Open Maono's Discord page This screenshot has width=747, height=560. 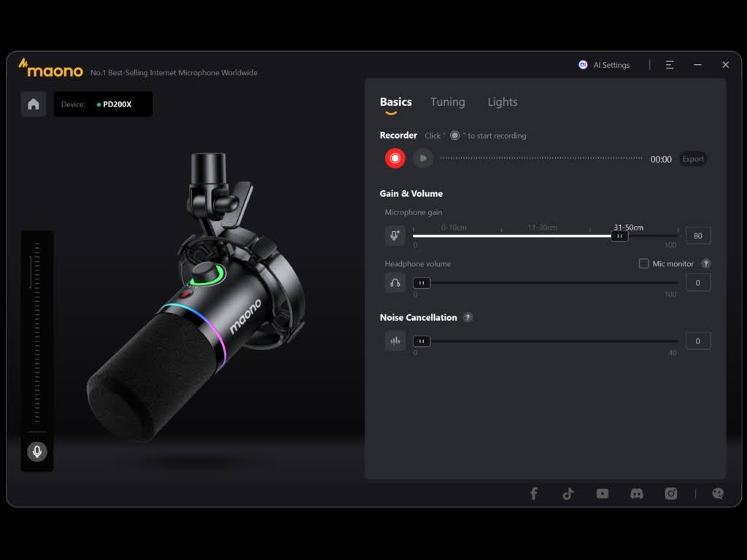pyautogui.click(x=636, y=494)
